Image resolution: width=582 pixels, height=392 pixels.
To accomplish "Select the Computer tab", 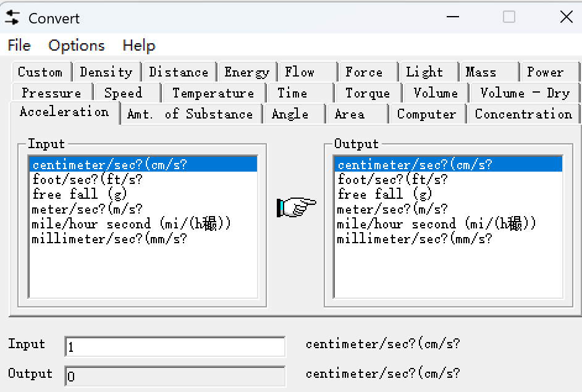I will point(426,114).
